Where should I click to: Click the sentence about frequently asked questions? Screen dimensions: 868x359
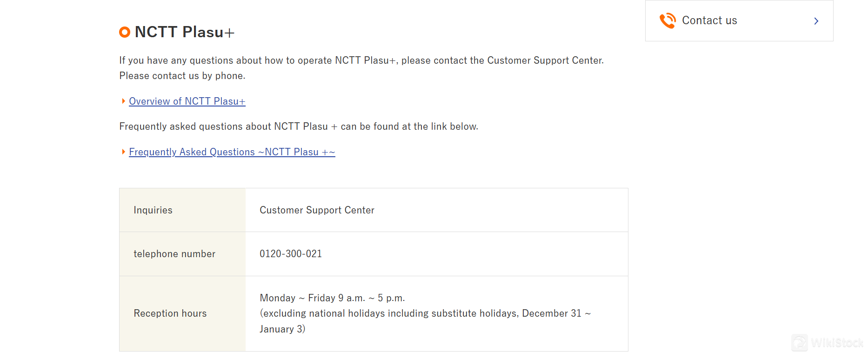299,126
